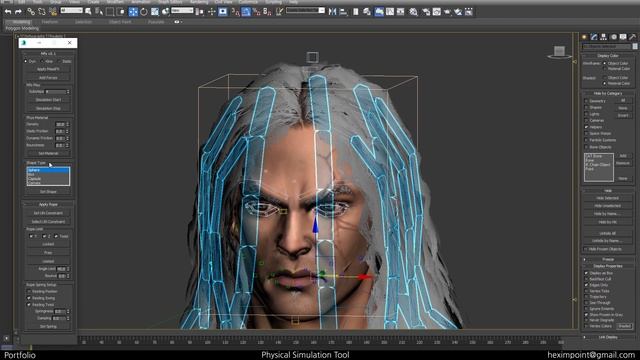This screenshot has height=360, width=640.
Task: Click the Select and Place icon
Action: click(165, 12)
